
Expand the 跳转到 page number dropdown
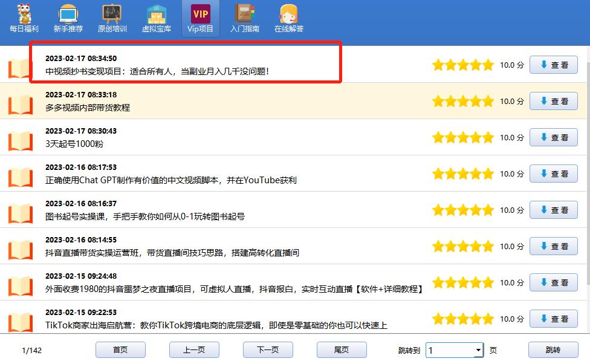point(478,350)
